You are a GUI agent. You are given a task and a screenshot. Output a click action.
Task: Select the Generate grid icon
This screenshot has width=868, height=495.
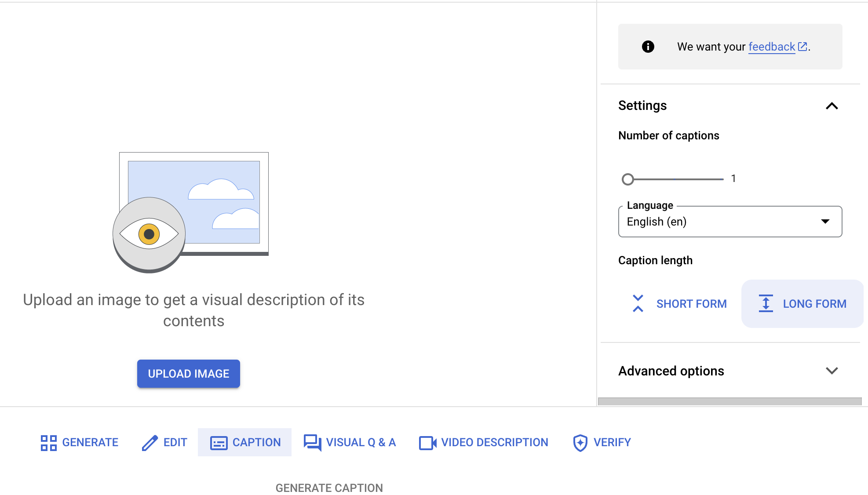[x=48, y=442]
